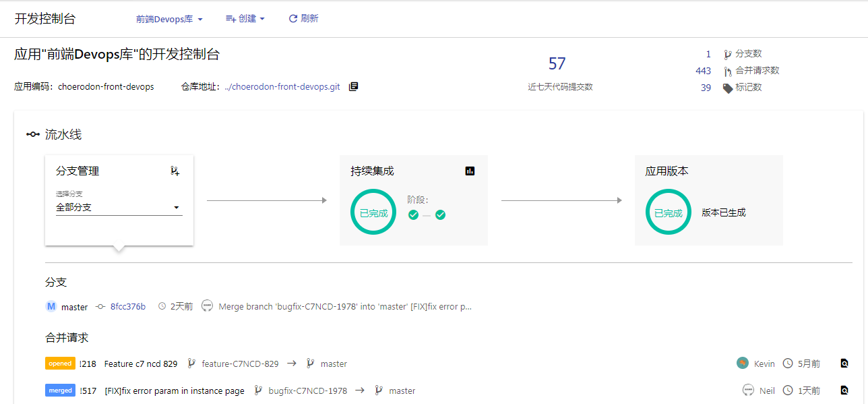Viewport: 868px width, 404px height.
Task: Click the 57 recent commits count
Action: (x=557, y=64)
